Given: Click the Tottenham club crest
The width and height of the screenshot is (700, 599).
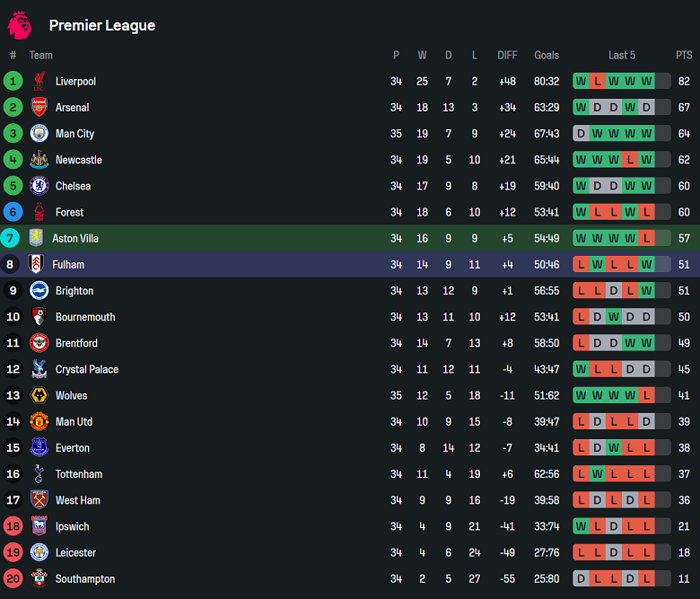Looking at the screenshot, I should point(39,474).
